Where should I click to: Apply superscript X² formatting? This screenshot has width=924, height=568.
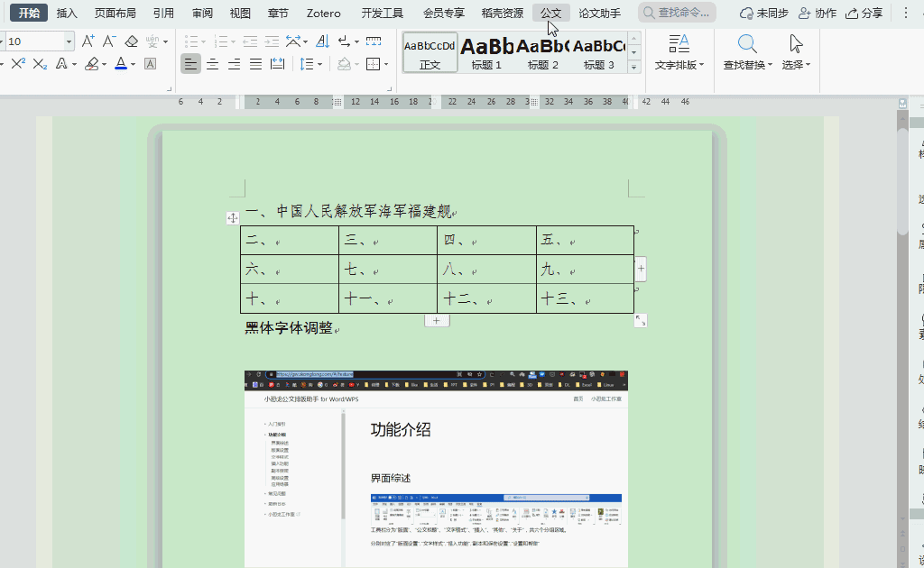click(x=18, y=64)
